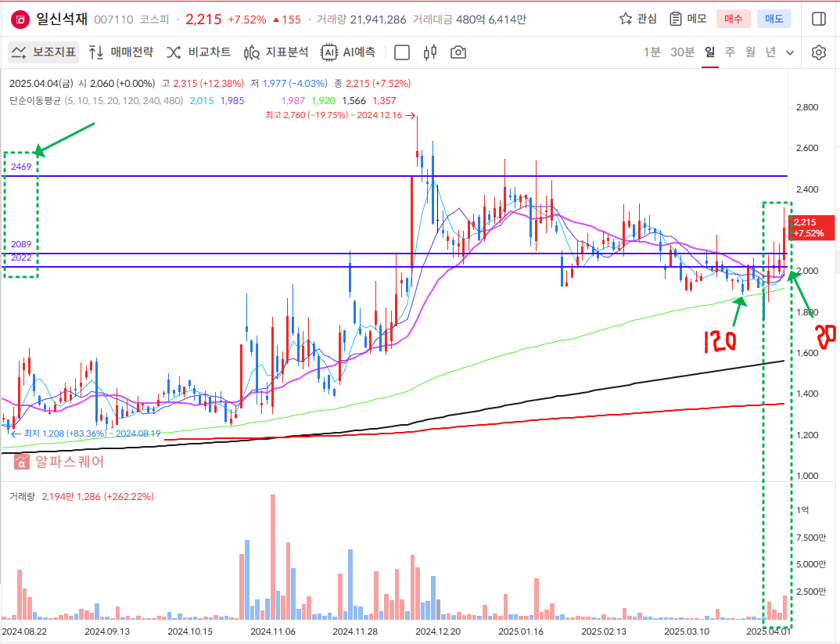Switch to 1분 timeframe
840x644 pixels.
click(652, 52)
